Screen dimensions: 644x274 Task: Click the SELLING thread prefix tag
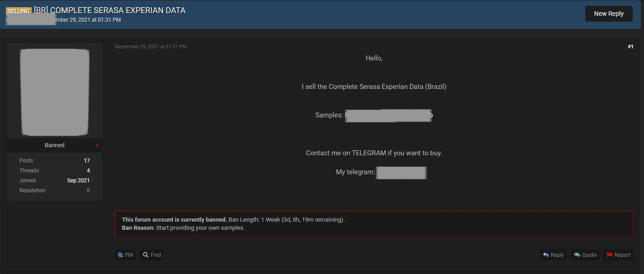coord(19,11)
